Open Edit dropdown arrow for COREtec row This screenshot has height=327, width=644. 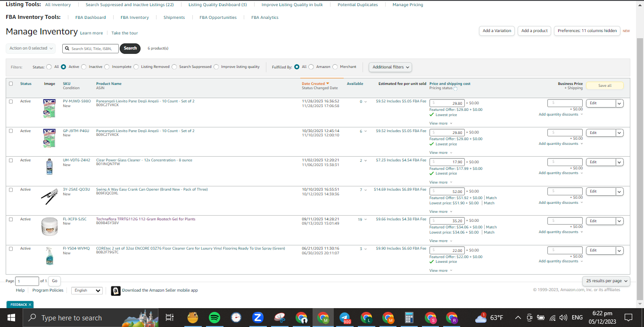pos(619,250)
